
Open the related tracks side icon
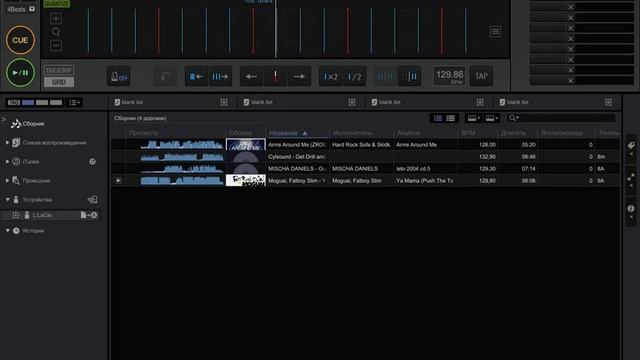[x=631, y=177]
